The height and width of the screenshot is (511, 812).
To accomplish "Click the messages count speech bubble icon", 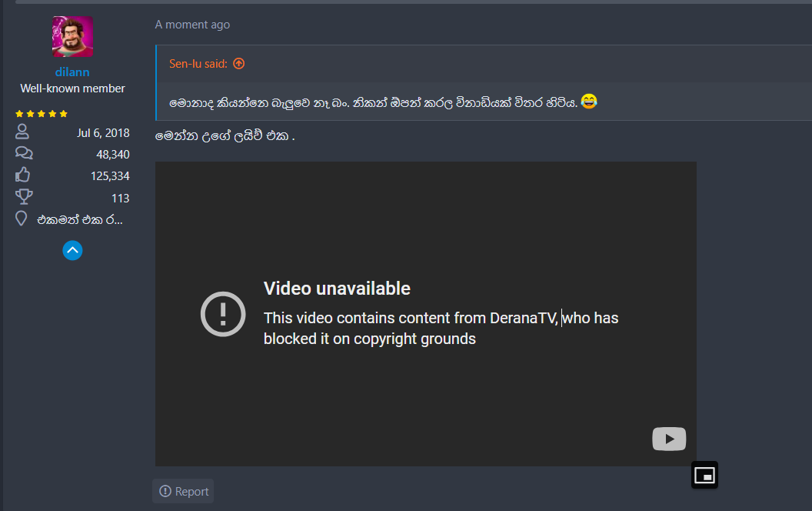I will click(x=24, y=153).
